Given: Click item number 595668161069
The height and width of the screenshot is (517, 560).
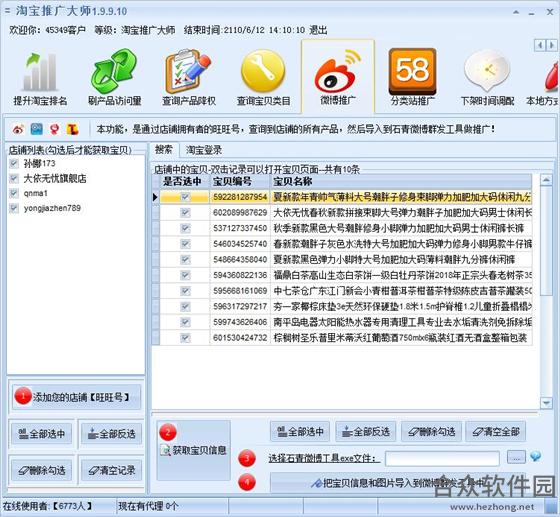Looking at the screenshot, I should pyautogui.click(x=240, y=291).
